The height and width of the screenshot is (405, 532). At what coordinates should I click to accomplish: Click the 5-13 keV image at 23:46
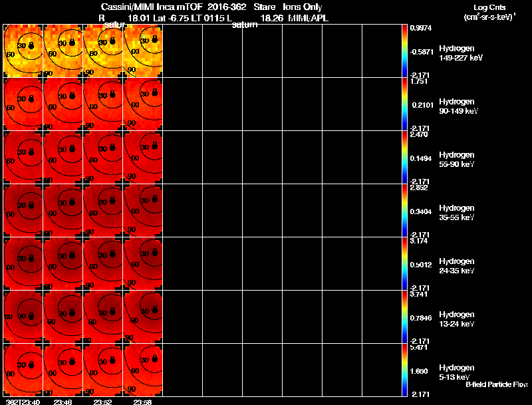point(63,370)
